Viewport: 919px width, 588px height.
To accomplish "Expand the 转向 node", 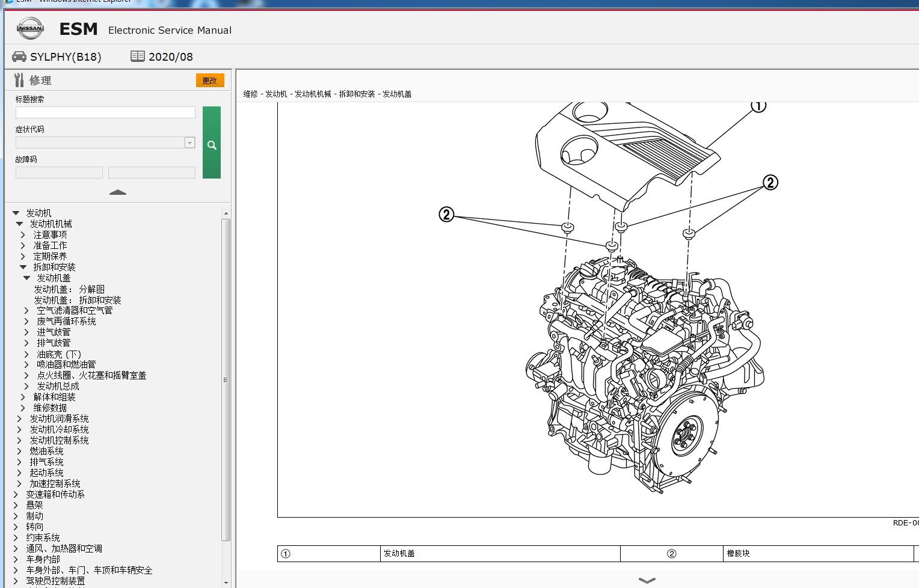I will [x=16, y=527].
